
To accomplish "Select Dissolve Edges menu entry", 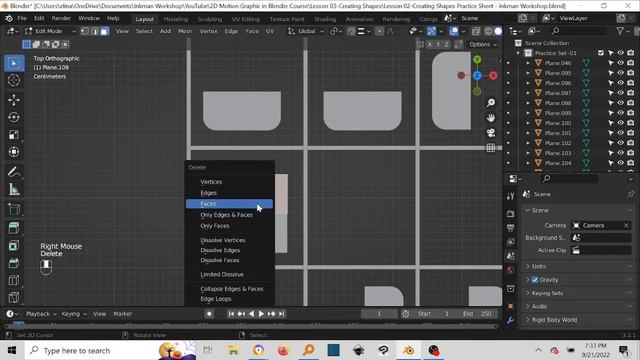I will 229,250.
